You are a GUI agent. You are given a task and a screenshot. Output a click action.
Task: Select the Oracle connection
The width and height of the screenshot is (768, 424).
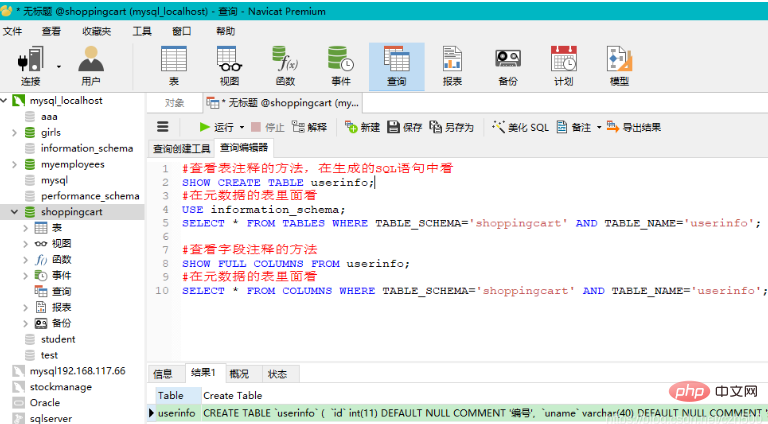click(x=45, y=402)
